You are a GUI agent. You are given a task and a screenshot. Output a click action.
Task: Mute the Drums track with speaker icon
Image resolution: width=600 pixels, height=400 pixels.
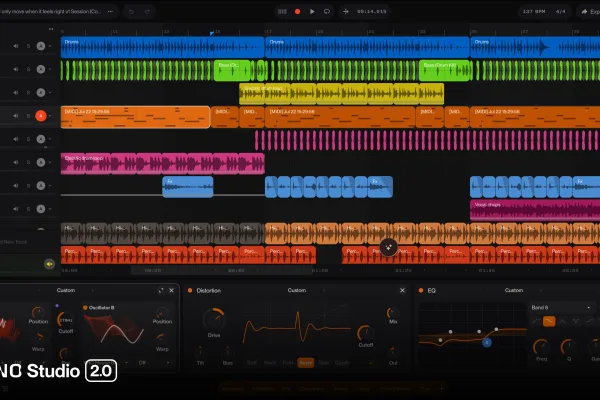[16, 46]
